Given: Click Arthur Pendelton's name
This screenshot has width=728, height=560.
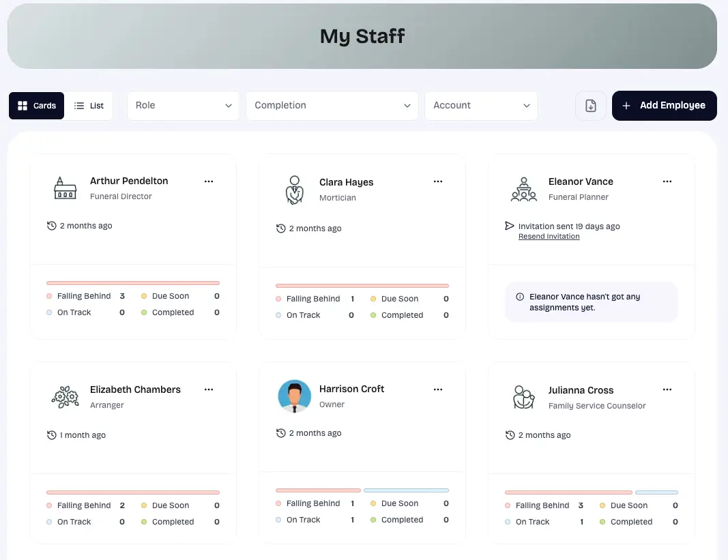Looking at the screenshot, I should [x=129, y=181].
